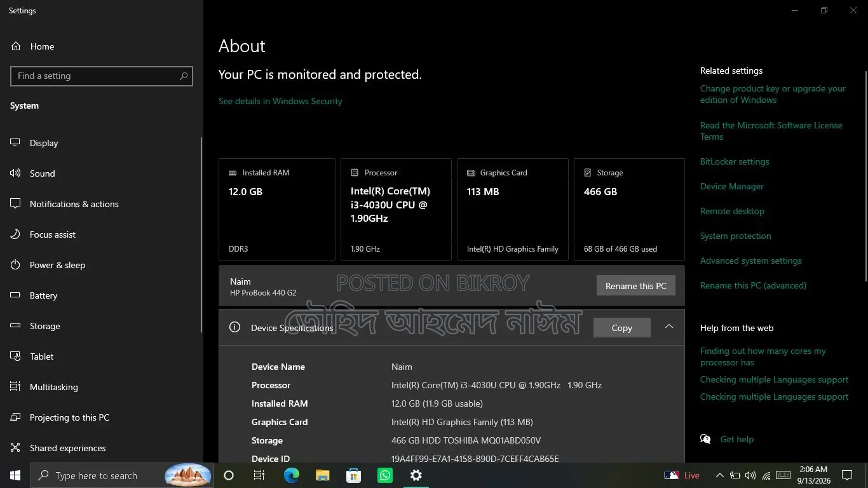Open Display settings
Viewport: 868px width, 488px height.
(x=44, y=143)
